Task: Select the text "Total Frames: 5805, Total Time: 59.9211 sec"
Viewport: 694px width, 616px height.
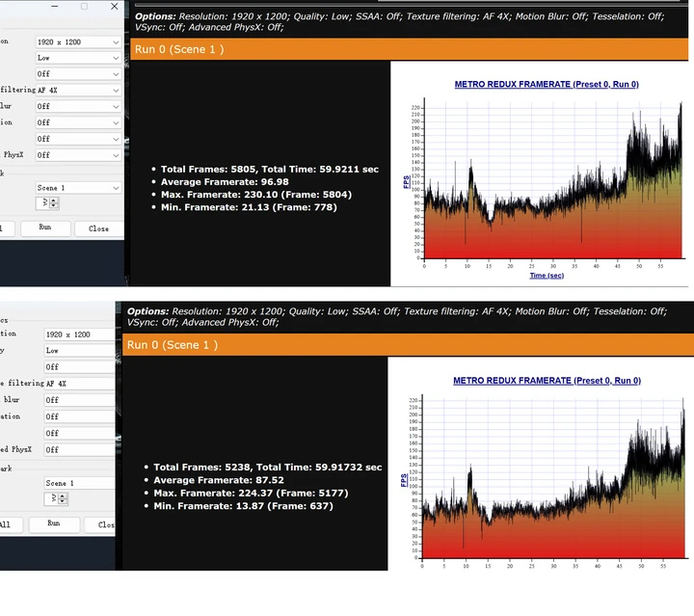Action: tap(270, 169)
